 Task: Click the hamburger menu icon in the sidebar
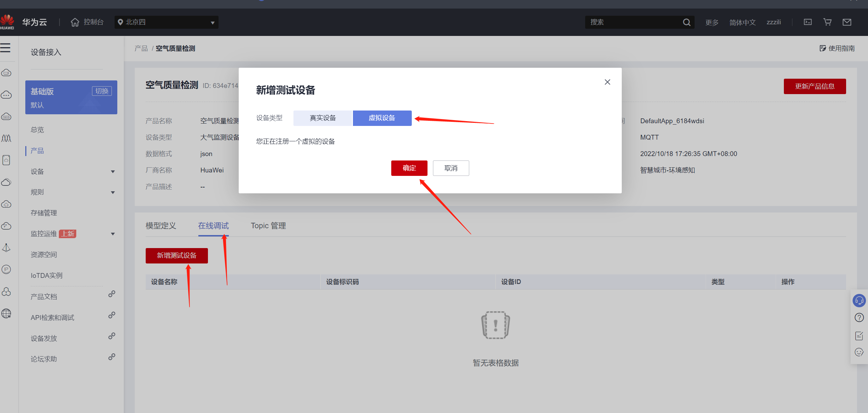pyautogui.click(x=5, y=48)
